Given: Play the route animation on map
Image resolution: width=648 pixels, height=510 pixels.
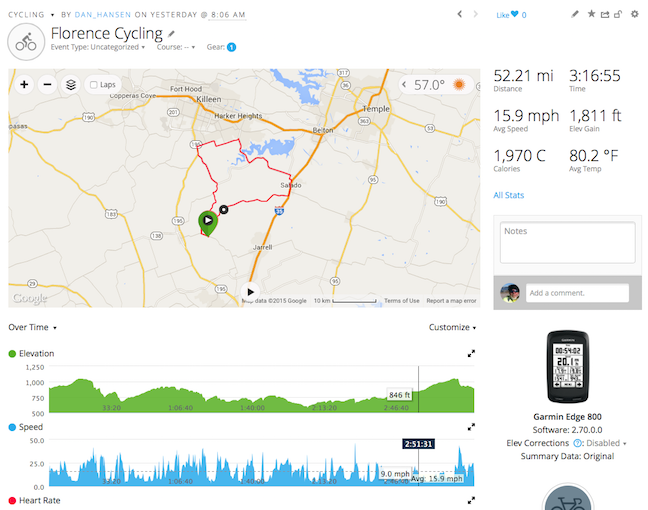Looking at the screenshot, I should pos(250,292).
